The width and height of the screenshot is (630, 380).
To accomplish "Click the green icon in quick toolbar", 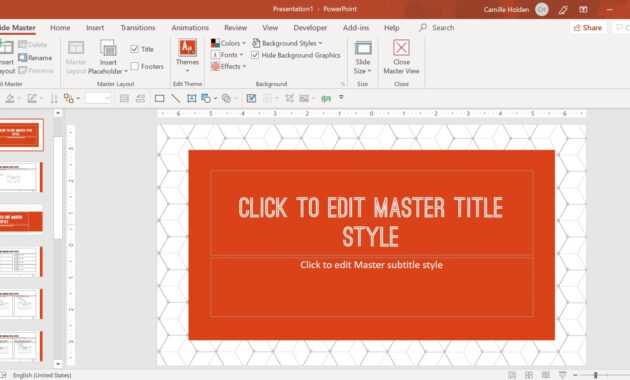I will [x=326, y=98].
